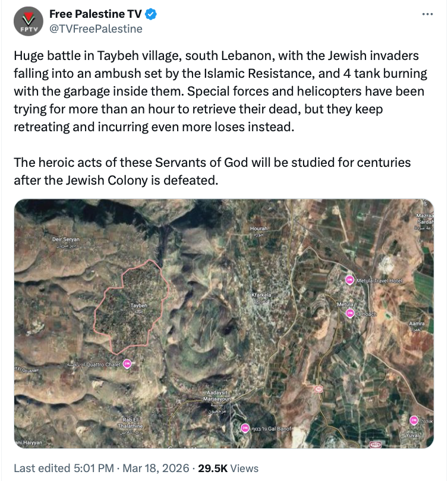Open the tweet's more options menu
The width and height of the screenshot is (448, 481).
coord(427,15)
